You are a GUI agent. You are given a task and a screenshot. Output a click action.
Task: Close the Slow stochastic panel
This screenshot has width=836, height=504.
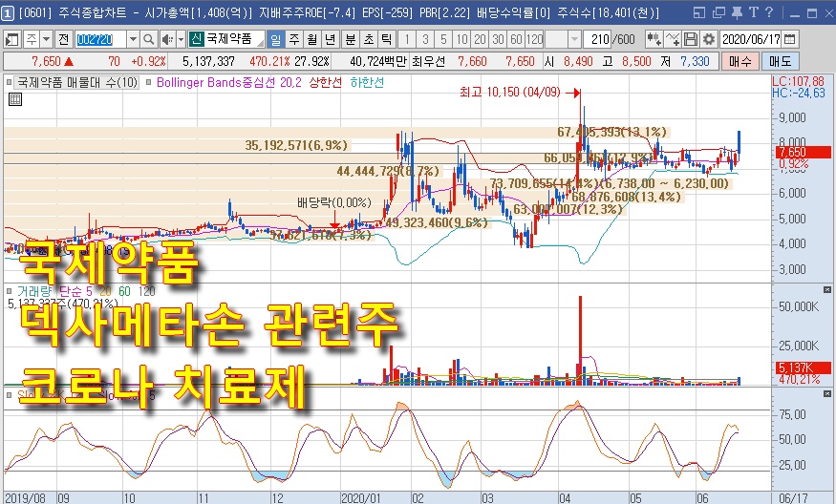(x=827, y=393)
